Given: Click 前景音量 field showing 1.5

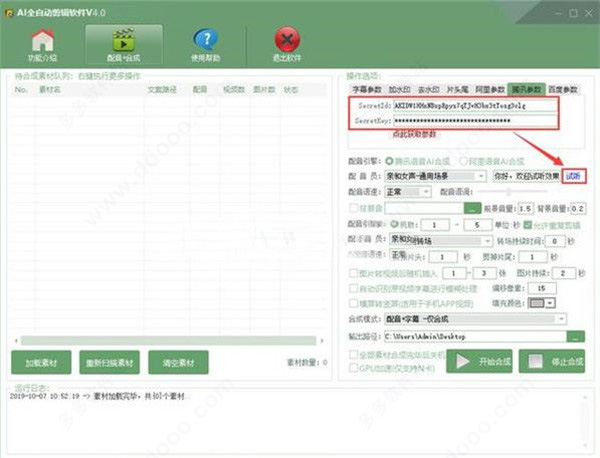Looking at the screenshot, I should pyautogui.click(x=525, y=209).
